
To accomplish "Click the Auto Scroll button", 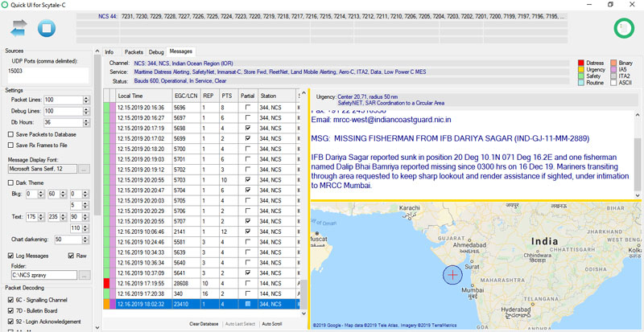I will pos(272,324).
